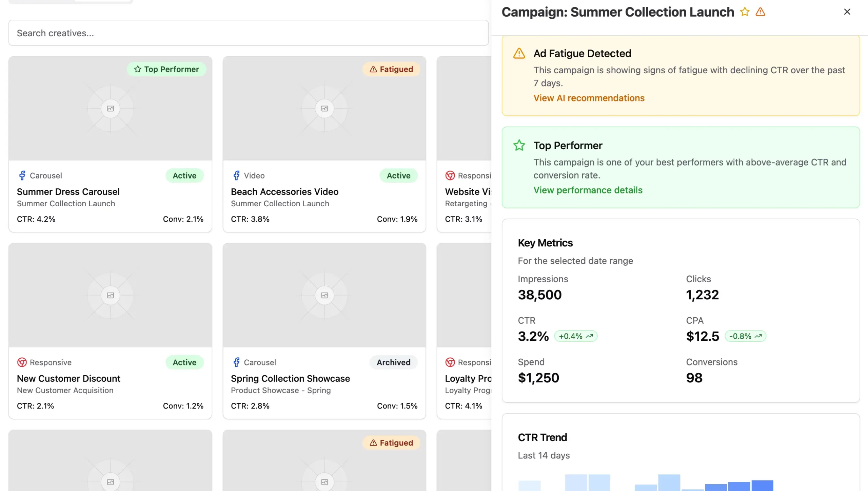Screen dimensions: 868x491
Task: Click the Facebook icon on Spring Collection Showcase
Action: (x=236, y=362)
